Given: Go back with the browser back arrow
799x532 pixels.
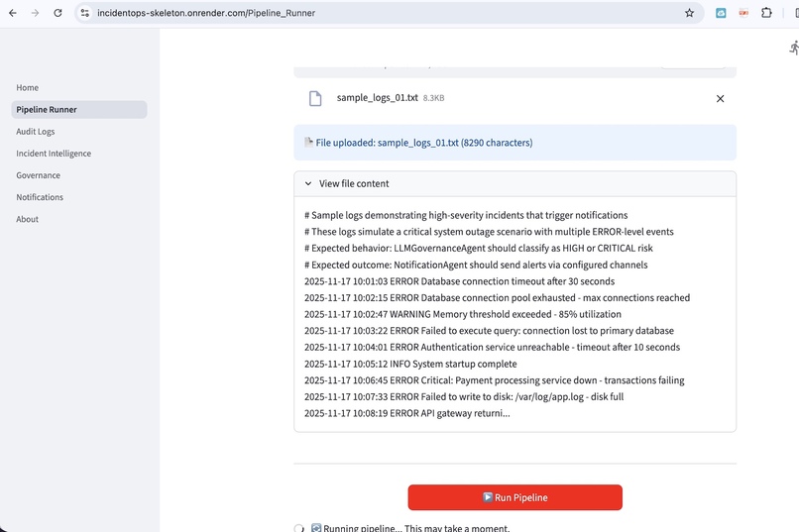Looking at the screenshot, I should click(13, 13).
